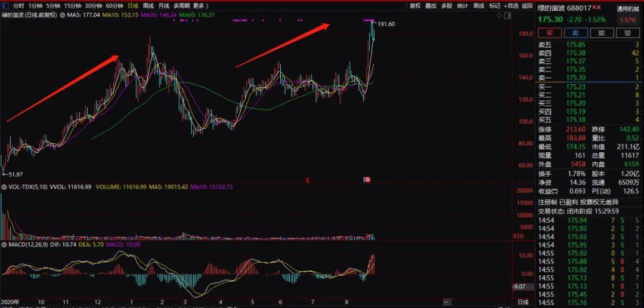This screenshot has width=644, height=308.
Task: Click the 191.60 high price label
Action: coord(386,24)
